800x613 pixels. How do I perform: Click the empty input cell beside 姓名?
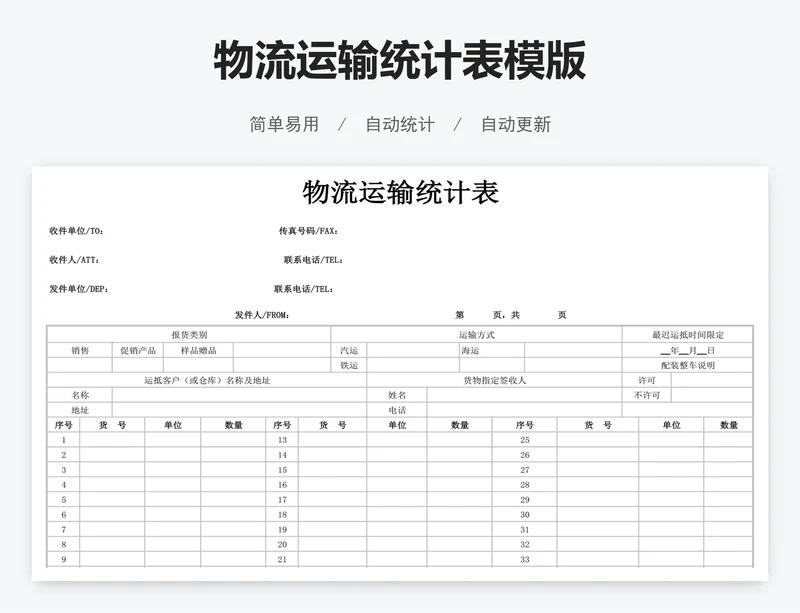pyautogui.click(x=524, y=395)
